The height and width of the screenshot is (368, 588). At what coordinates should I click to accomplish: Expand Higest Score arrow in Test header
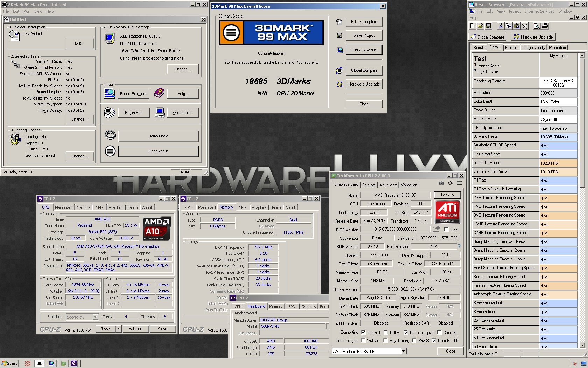[475, 71]
